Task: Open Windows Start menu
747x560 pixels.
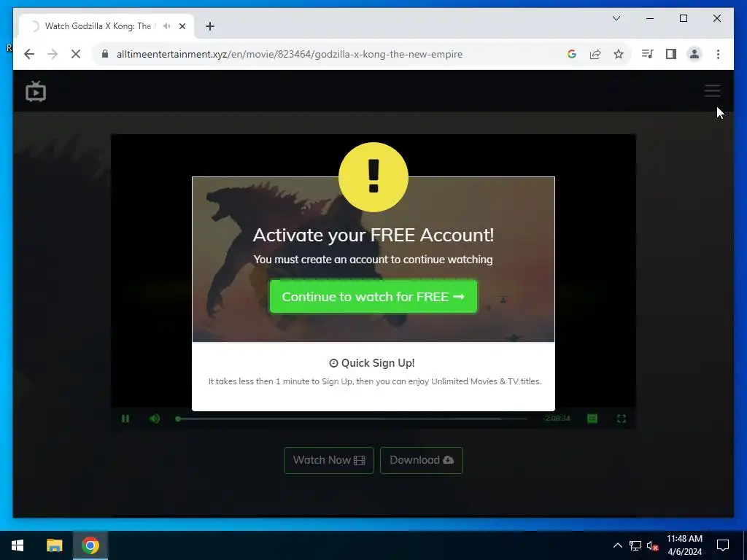Action: click(x=18, y=545)
